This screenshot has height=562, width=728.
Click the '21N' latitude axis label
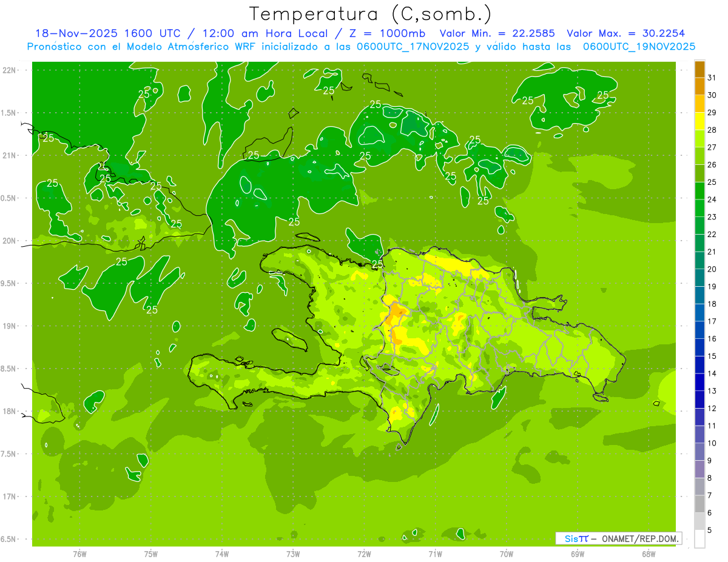(9, 156)
